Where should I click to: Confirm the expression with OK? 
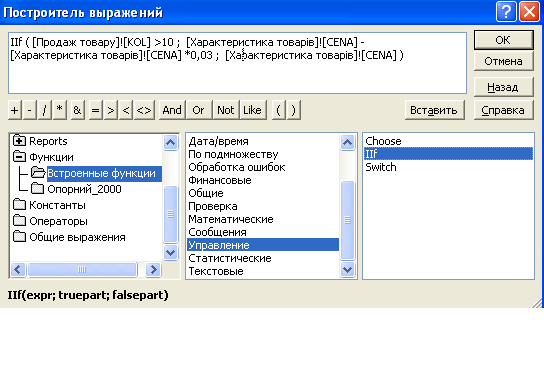[x=503, y=40]
